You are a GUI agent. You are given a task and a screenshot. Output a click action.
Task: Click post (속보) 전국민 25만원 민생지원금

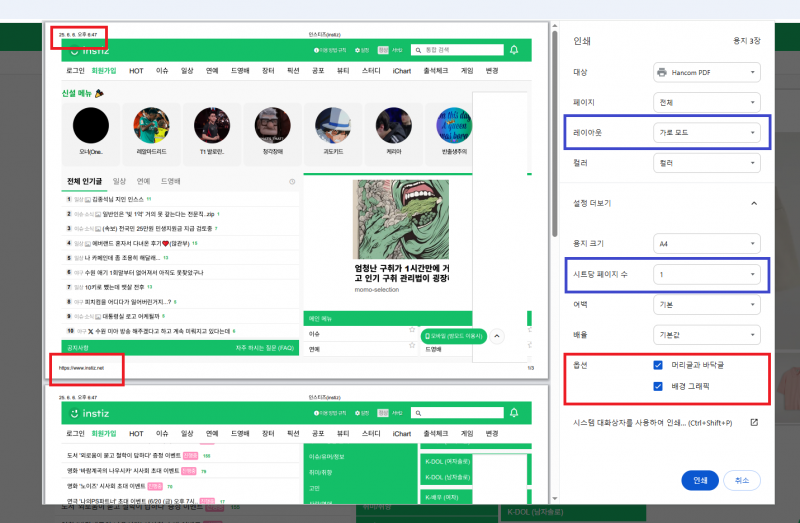tap(158, 229)
